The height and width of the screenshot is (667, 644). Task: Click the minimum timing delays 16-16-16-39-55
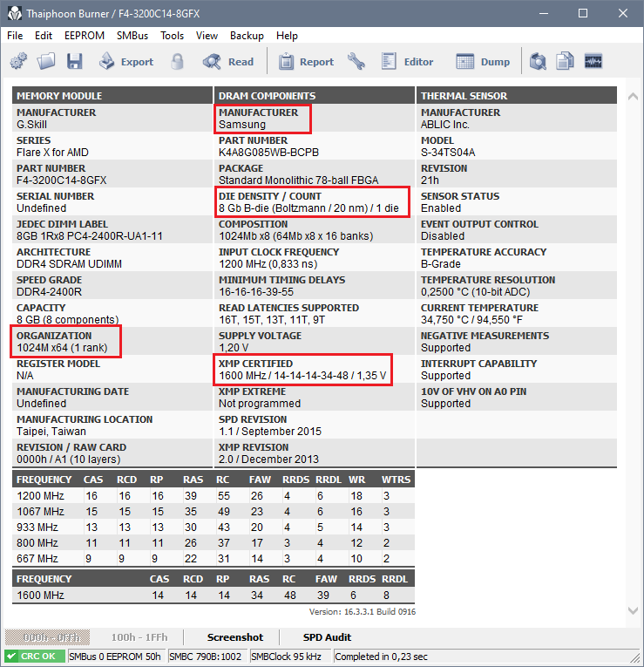click(x=256, y=292)
